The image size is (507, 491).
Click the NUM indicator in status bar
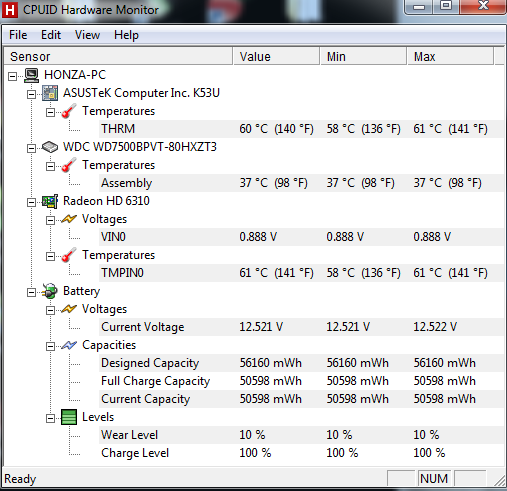tap(434, 479)
